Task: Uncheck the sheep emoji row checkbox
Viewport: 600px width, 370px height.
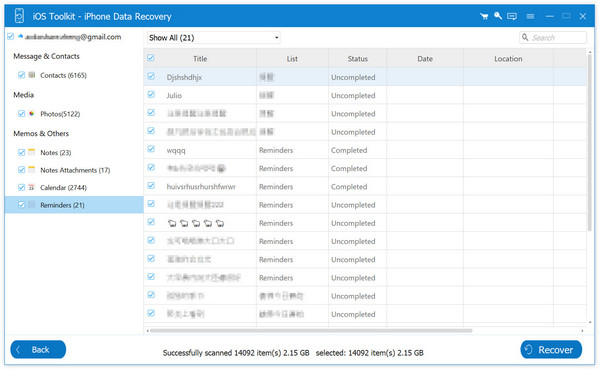Action: [151, 222]
